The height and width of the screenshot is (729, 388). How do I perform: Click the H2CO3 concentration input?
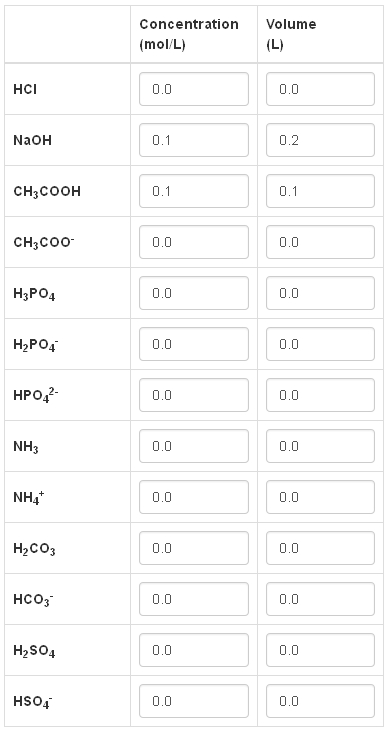point(194,548)
